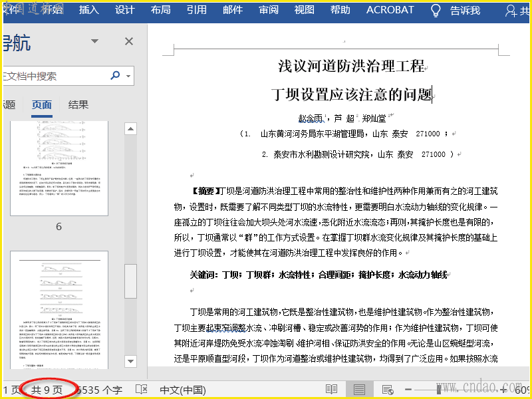Switch to the 结果 navigation tab
This screenshot has height=399, width=532.
coord(78,104)
